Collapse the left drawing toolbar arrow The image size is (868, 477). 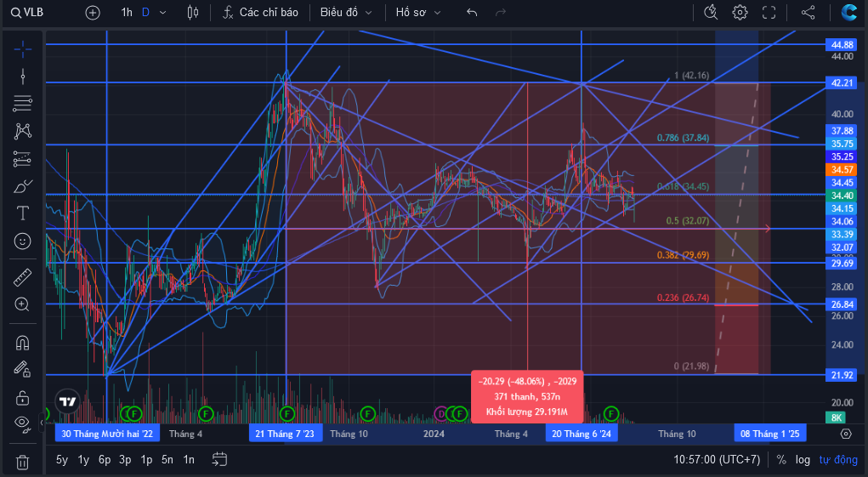tap(42, 423)
